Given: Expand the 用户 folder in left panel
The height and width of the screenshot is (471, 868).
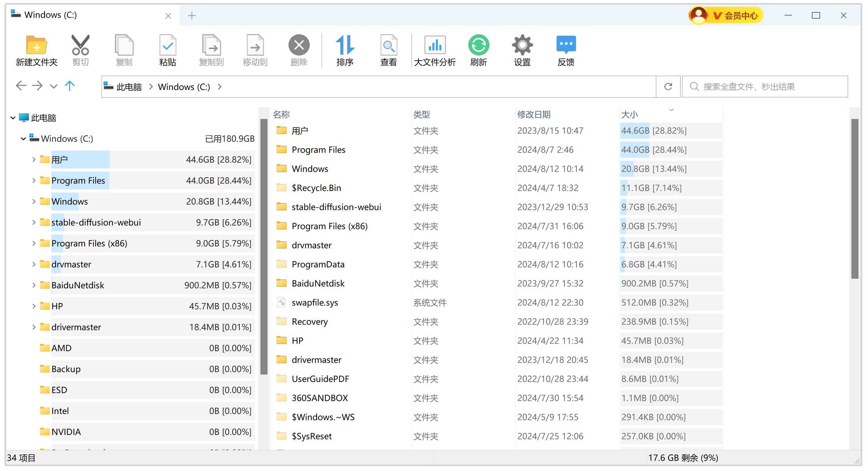Looking at the screenshot, I should coord(32,160).
